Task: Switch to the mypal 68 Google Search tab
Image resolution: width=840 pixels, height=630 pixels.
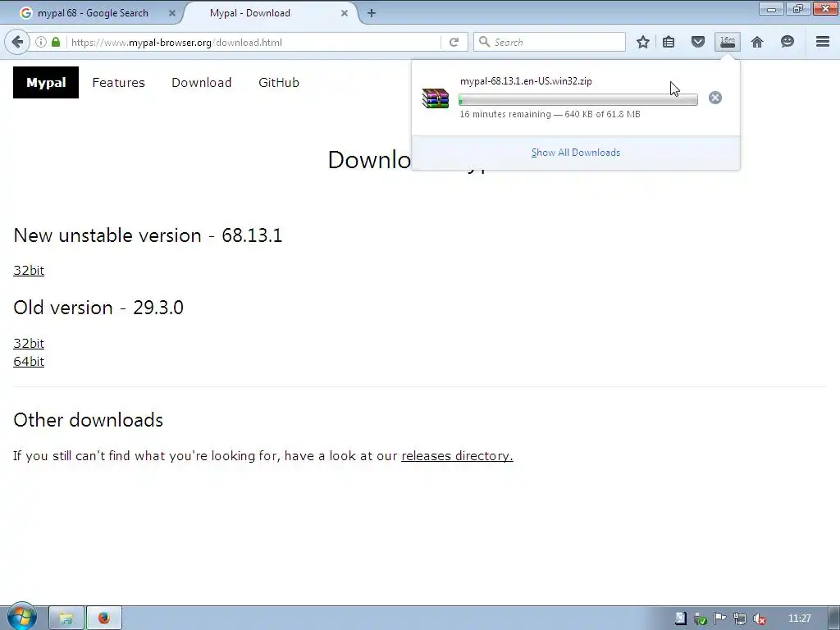Action: (x=93, y=13)
